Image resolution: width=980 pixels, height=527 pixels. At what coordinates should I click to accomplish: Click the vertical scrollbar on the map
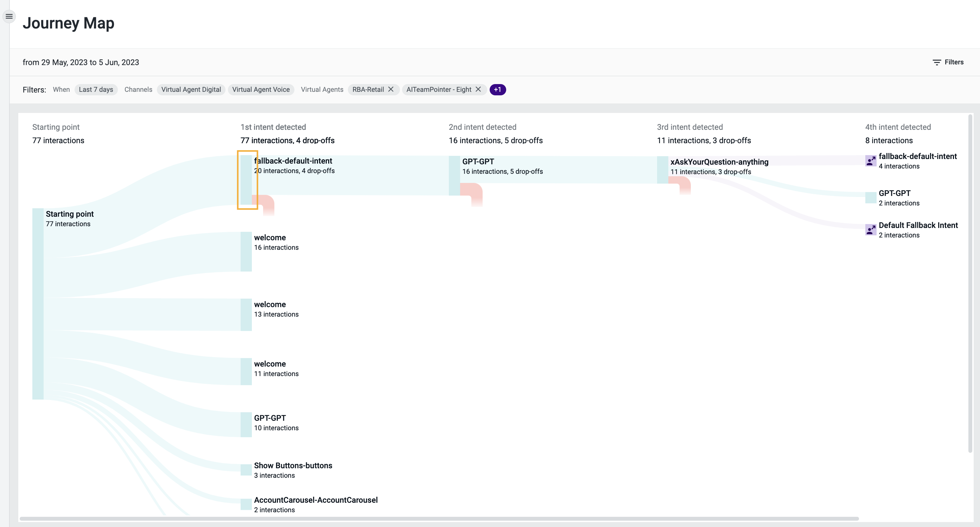click(970, 284)
